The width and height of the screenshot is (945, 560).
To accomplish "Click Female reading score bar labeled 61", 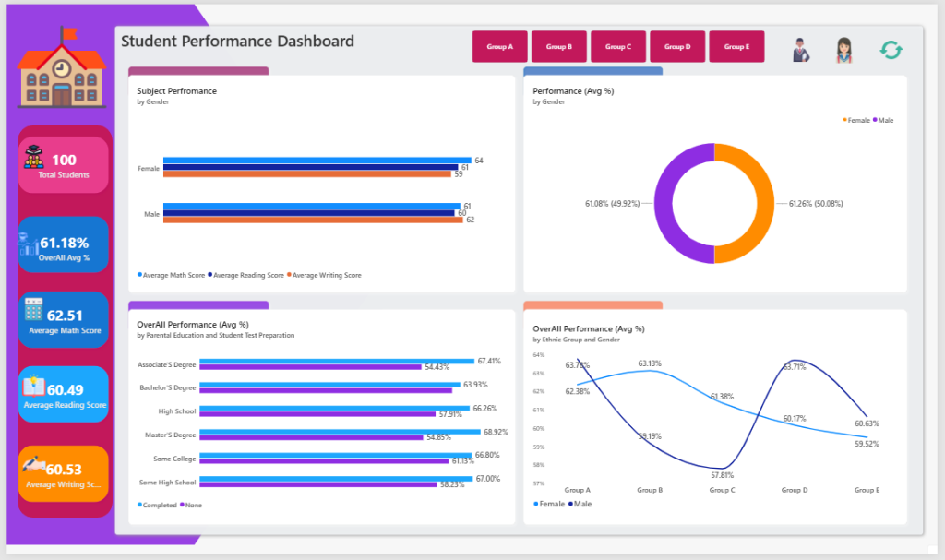I will pos(310,168).
